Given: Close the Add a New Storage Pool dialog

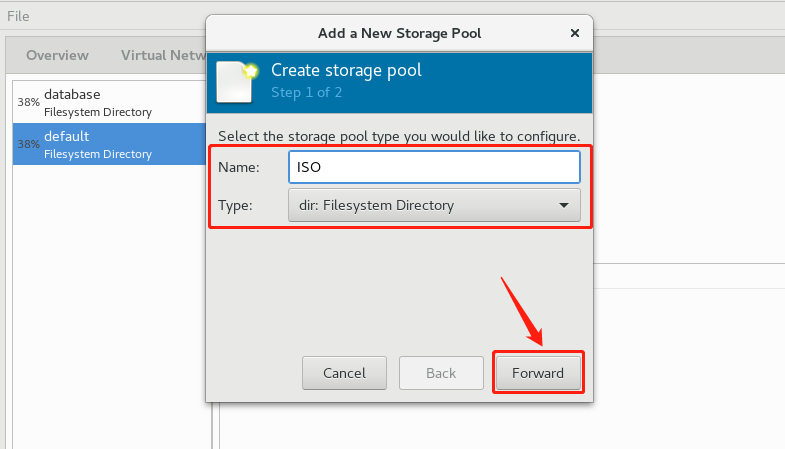Looking at the screenshot, I should pyautogui.click(x=574, y=33).
